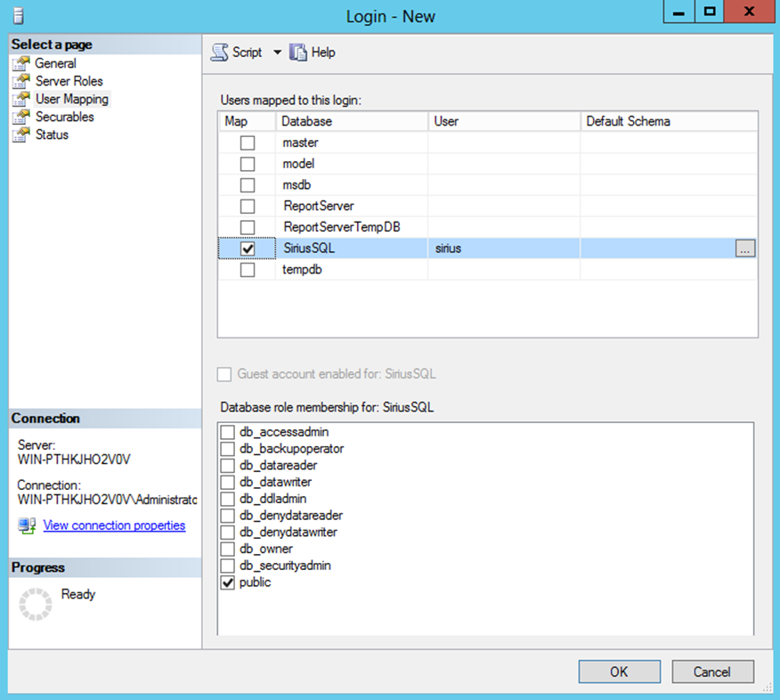Switch to the User Mapping page
The height and width of the screenshot is (700, 780).
71,99
